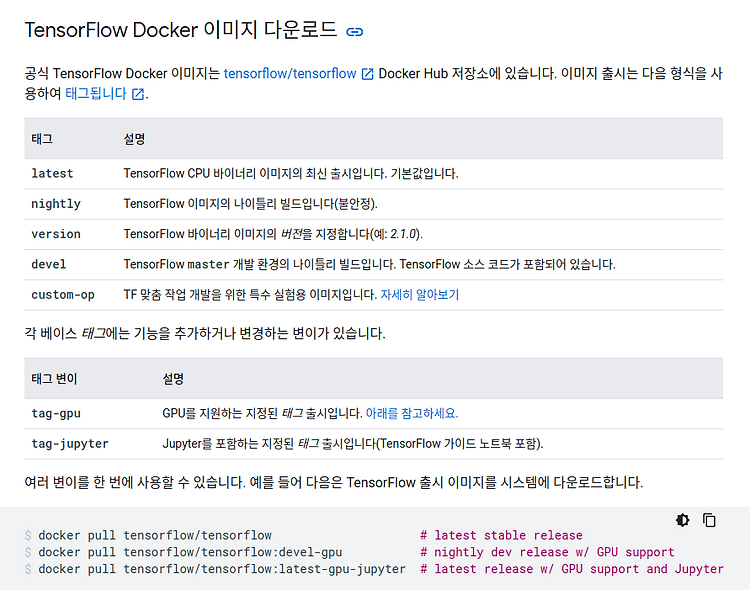Click version row description with '2.1.0'
The height and width of the screenshot is (590, 750).
[273, 234]
